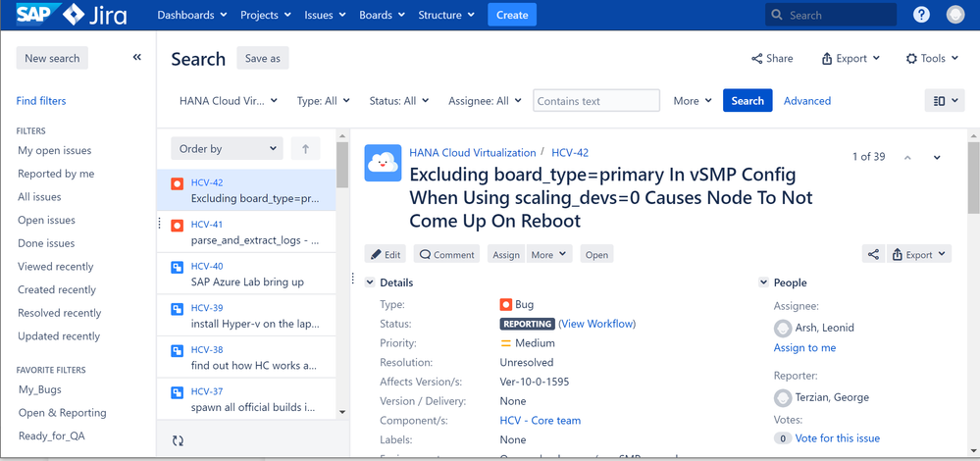Click the Contains text input field
Image resolution: width=980 pixels, height=461 pixels.
pos(596,101)
